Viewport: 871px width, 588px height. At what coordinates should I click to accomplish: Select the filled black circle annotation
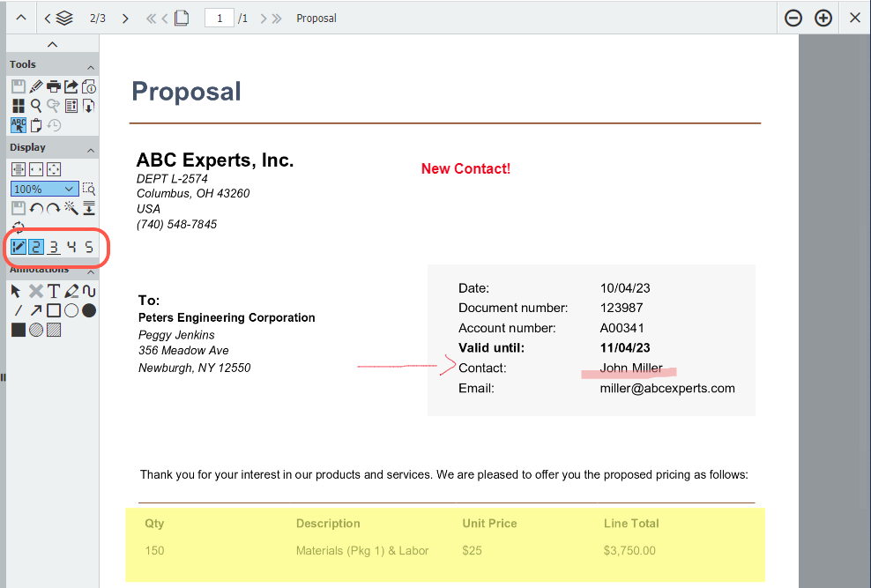(89, 310)
